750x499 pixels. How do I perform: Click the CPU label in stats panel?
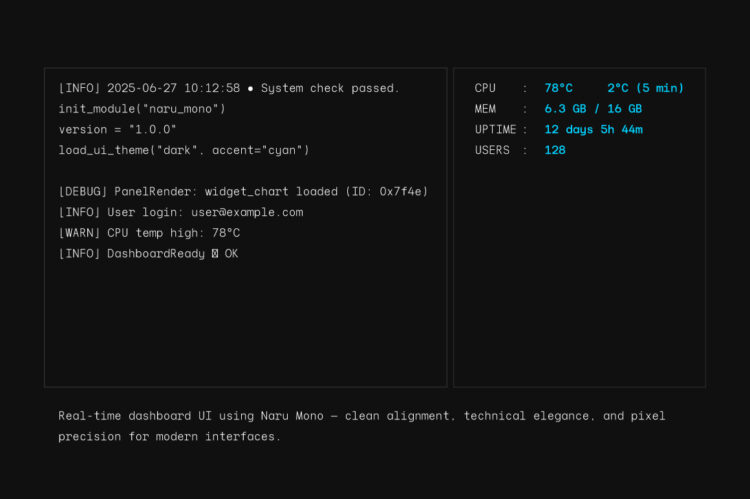(485, 88)
